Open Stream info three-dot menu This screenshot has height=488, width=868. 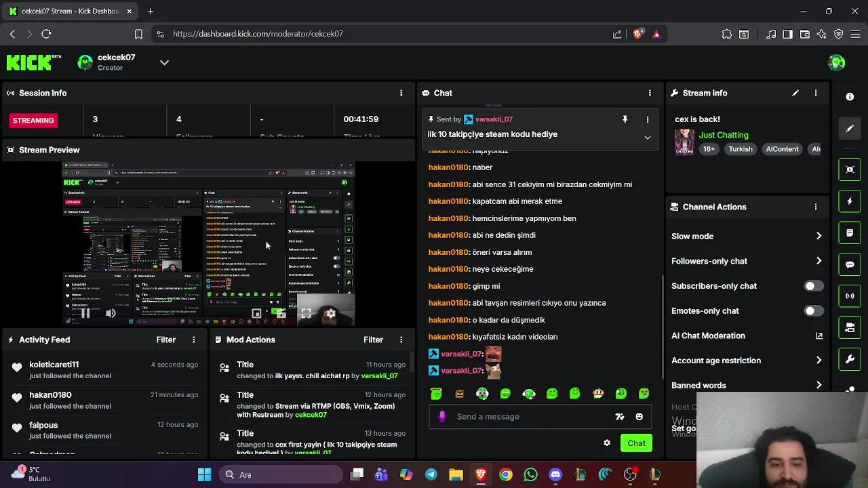point(816,93)
